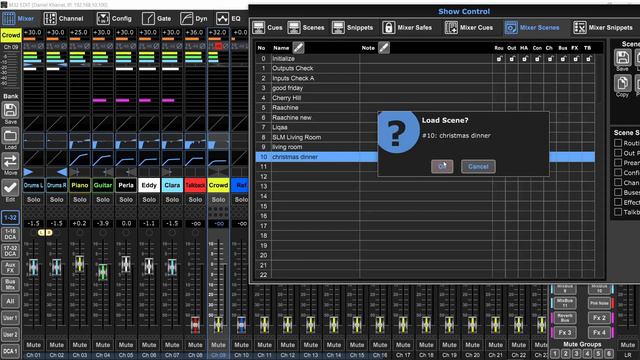Toggle the HA lock on Initialize row

(524, 59)
